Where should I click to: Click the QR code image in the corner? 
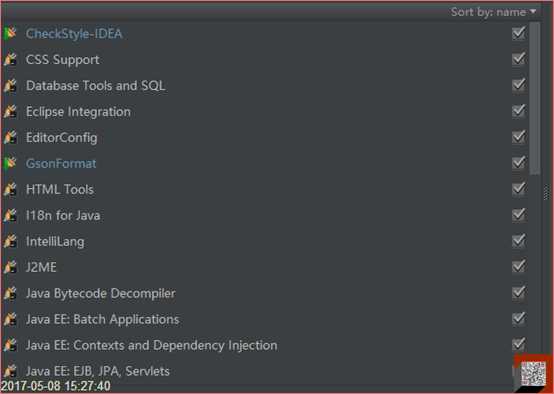pos(533,374)
